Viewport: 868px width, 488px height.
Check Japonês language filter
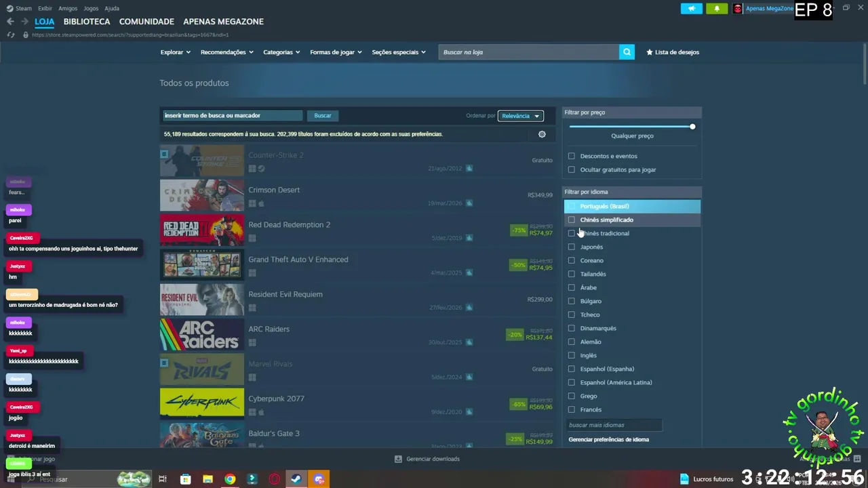[x=572, y=247]
